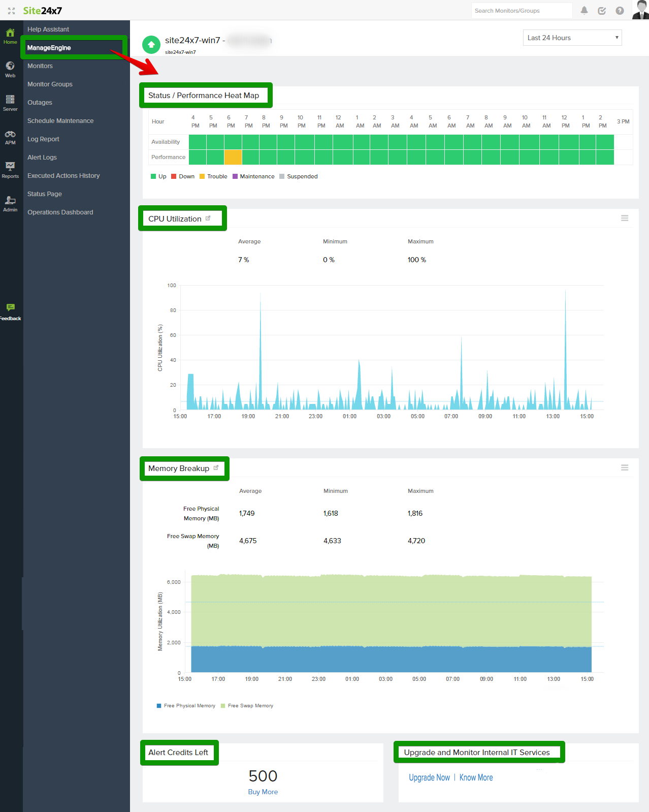Toggle Free Swap Memory legend series
649x812 pixels.
click(x=247, y=706)
